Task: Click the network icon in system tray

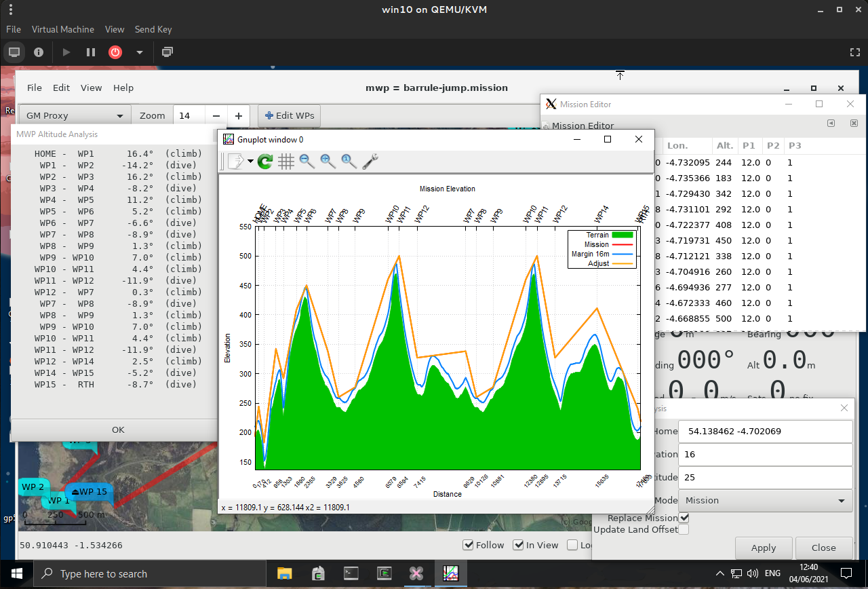Action: click(x=735, y=573)
